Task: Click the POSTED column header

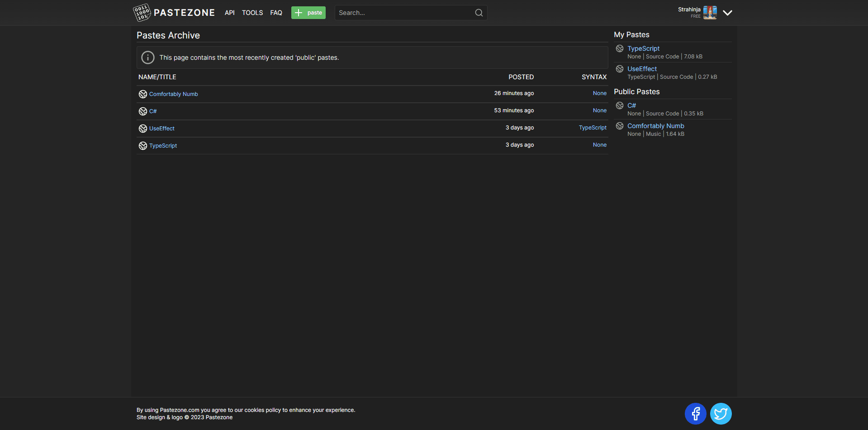Action: pyautogui.click(x=521, y=77)
